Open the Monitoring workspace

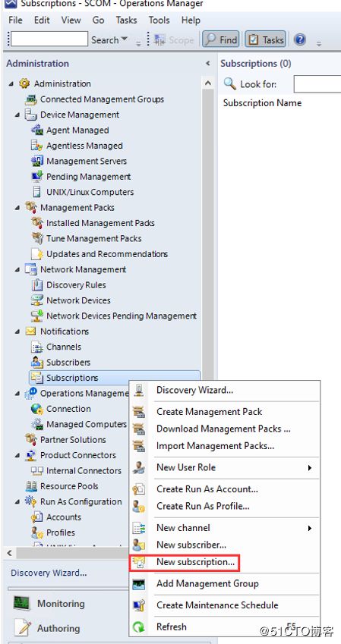(x=61, y=604)
